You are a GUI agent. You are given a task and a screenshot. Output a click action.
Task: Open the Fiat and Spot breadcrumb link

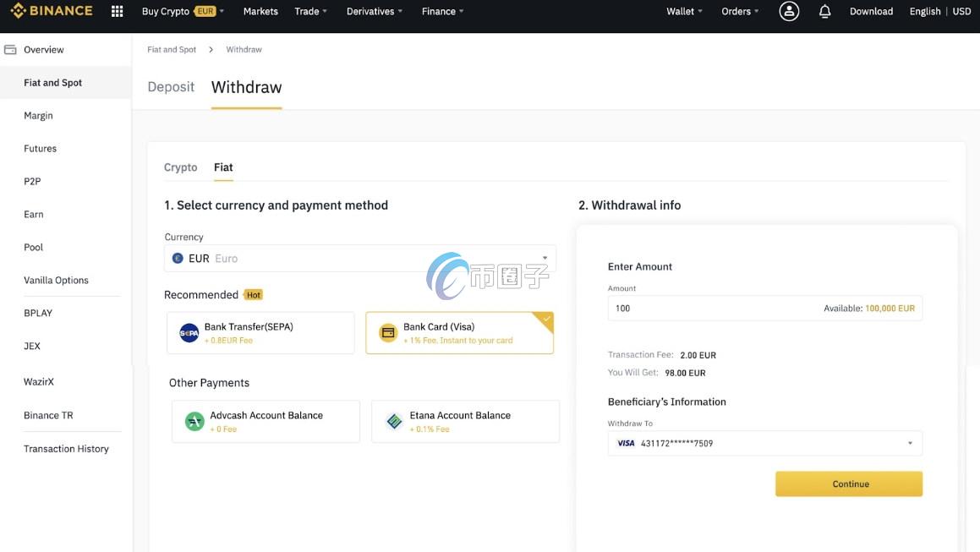coord(172,50)
